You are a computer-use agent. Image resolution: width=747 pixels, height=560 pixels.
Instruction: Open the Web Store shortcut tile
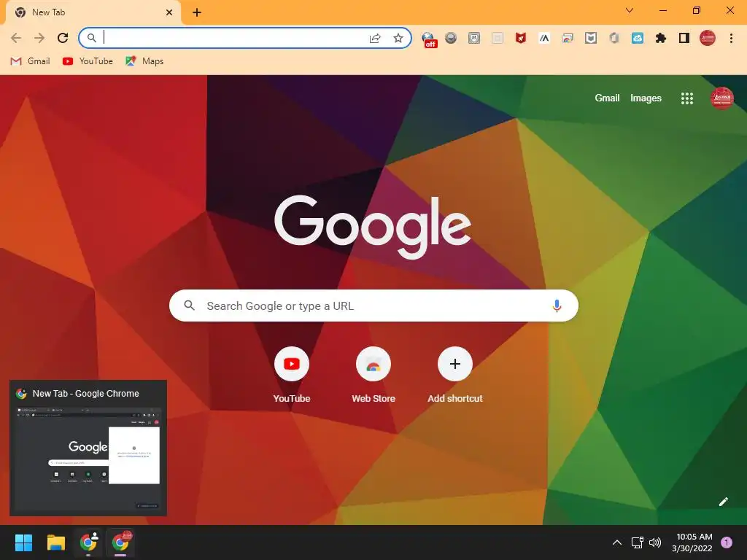[373, 376]
